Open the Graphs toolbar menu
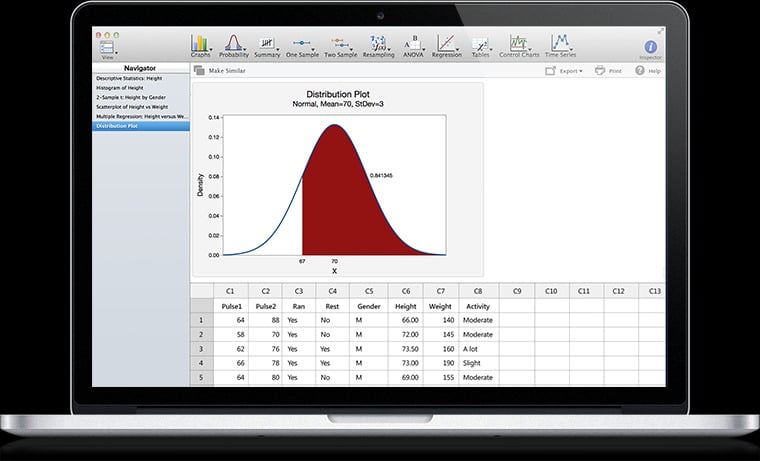This screenshot has width=760, height=461. [x=201, y=46]
